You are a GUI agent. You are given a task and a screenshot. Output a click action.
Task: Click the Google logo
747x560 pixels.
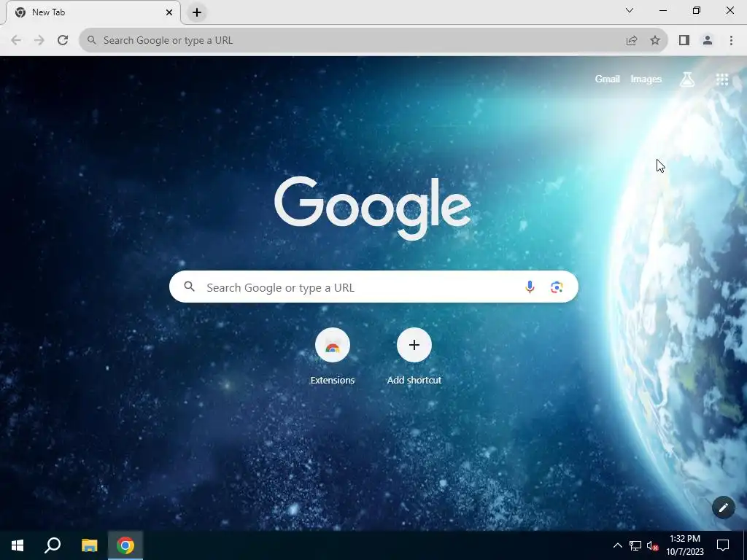(x=373, y=208)
